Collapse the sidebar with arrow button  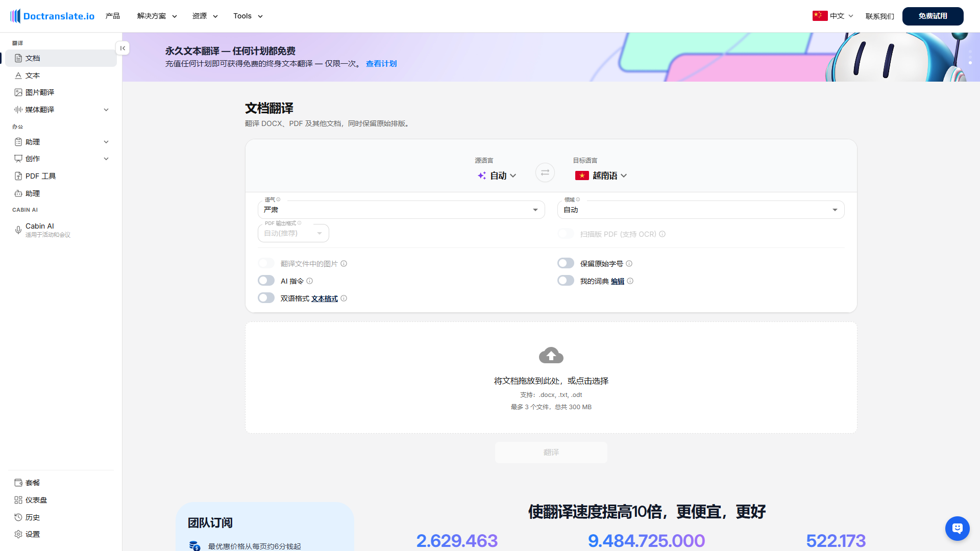tap(122, 48)
